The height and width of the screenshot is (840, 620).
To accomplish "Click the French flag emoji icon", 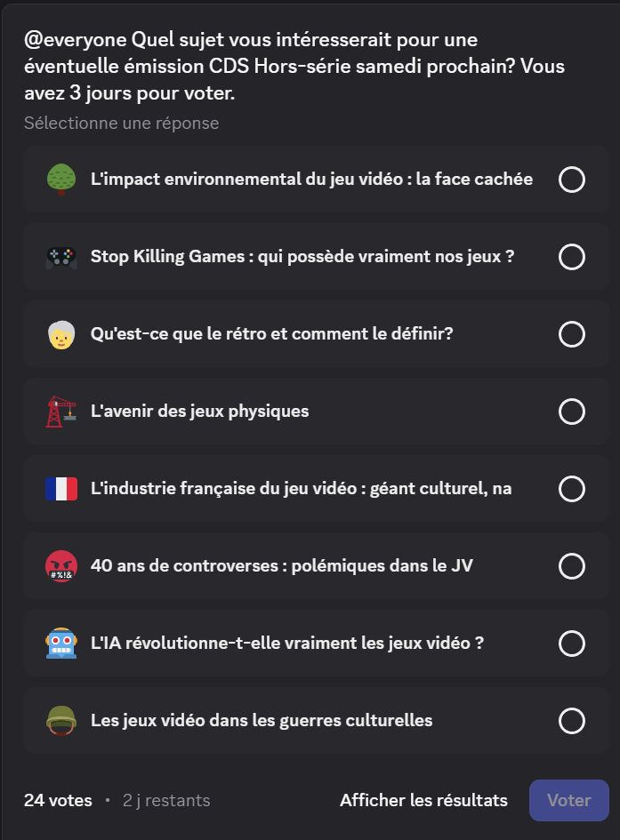I will pyautogui.click(x=61, y=489).
